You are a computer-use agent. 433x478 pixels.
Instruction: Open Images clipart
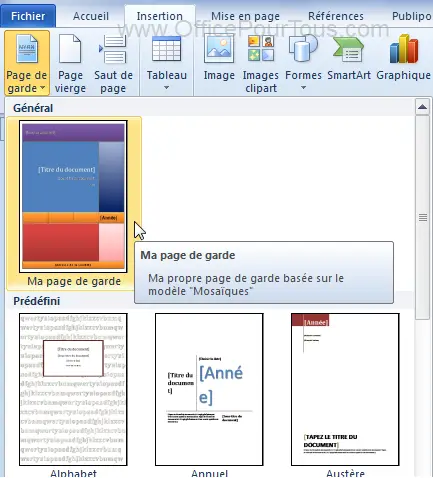click(x=261, y=64)
